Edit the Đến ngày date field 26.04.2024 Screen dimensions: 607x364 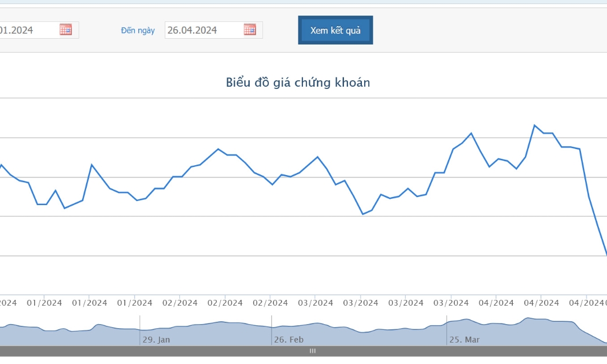pos(214,30)
